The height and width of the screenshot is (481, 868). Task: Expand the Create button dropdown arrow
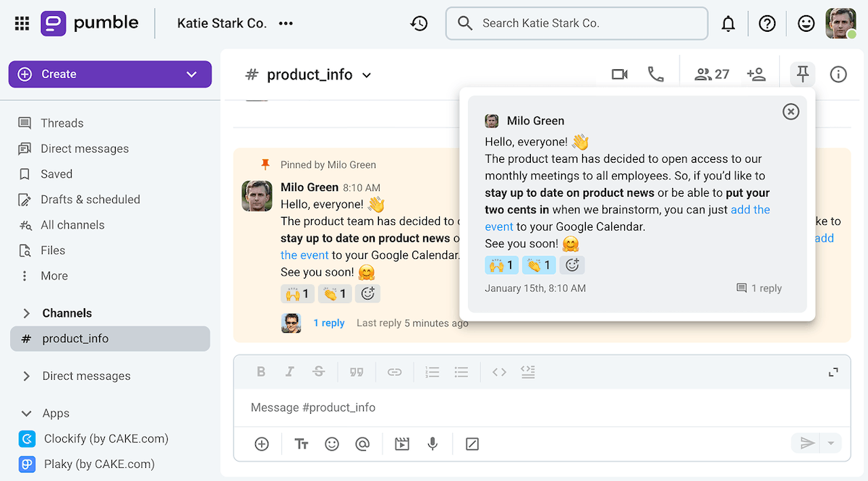[x=191, y=74]
